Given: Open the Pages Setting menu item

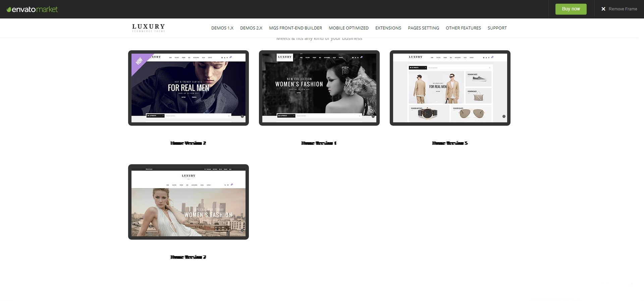Looking at the screenshot, I should (423, 28).
